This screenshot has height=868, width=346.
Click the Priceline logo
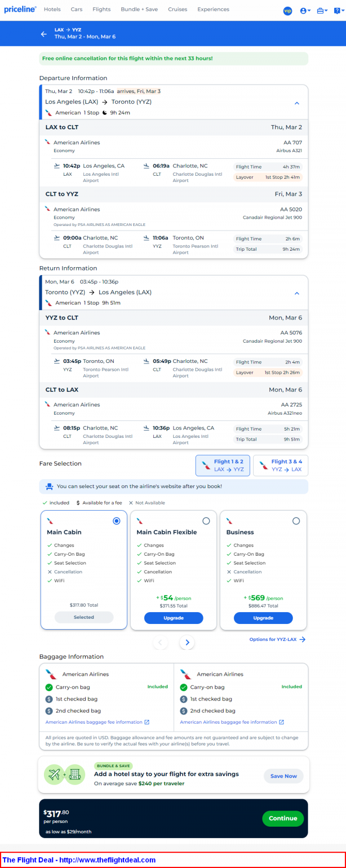[x=20, y=9]
